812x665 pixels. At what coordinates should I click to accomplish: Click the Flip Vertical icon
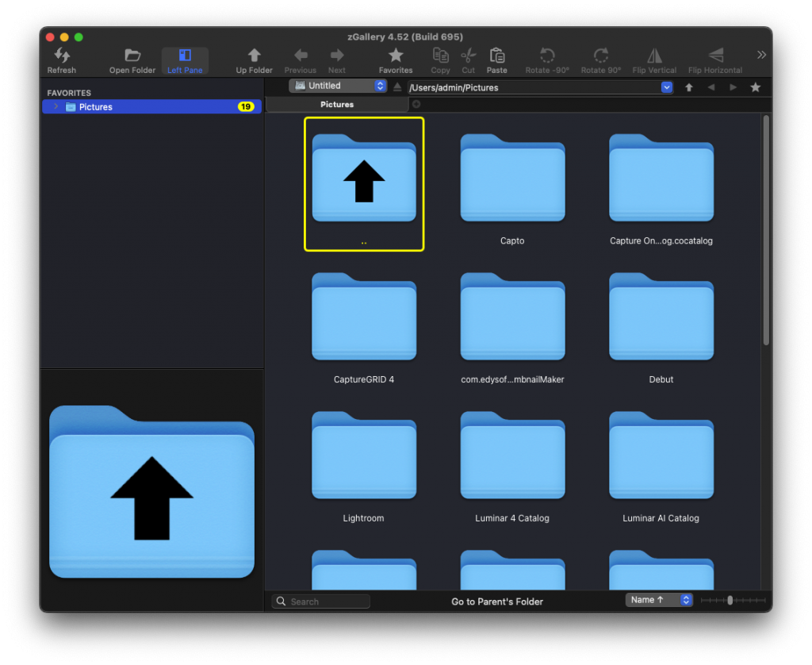(654, 55)
